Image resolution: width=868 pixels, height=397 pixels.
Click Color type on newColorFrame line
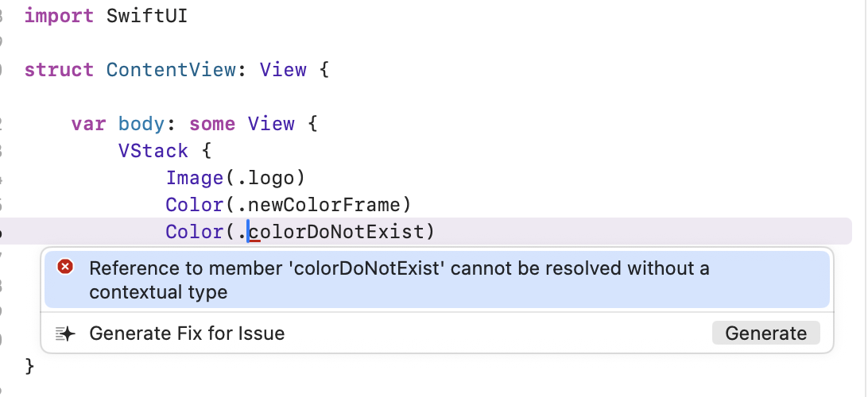[x=194, y=205]
